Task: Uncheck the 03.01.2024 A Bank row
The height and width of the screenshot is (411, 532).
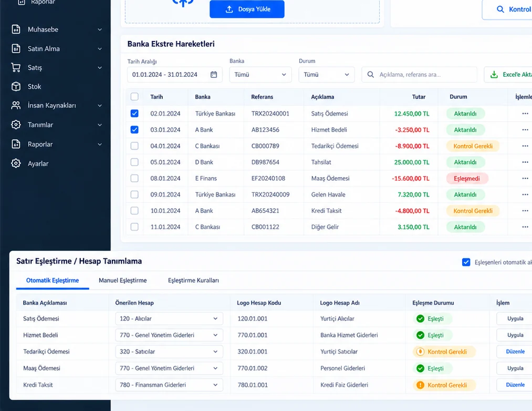Action: pyautogui.click(x=134, y=130)
